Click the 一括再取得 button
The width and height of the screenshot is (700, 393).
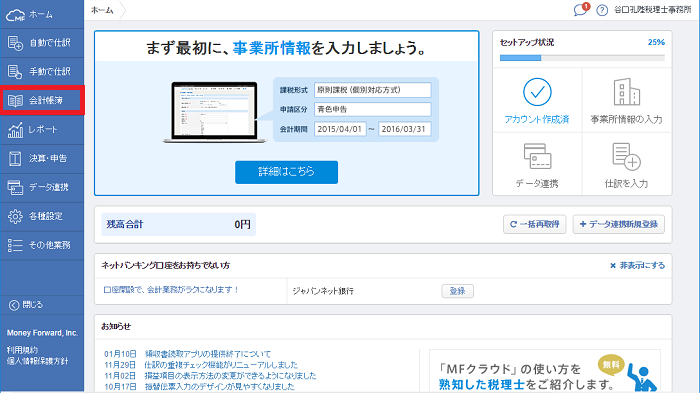click(534, 224)
